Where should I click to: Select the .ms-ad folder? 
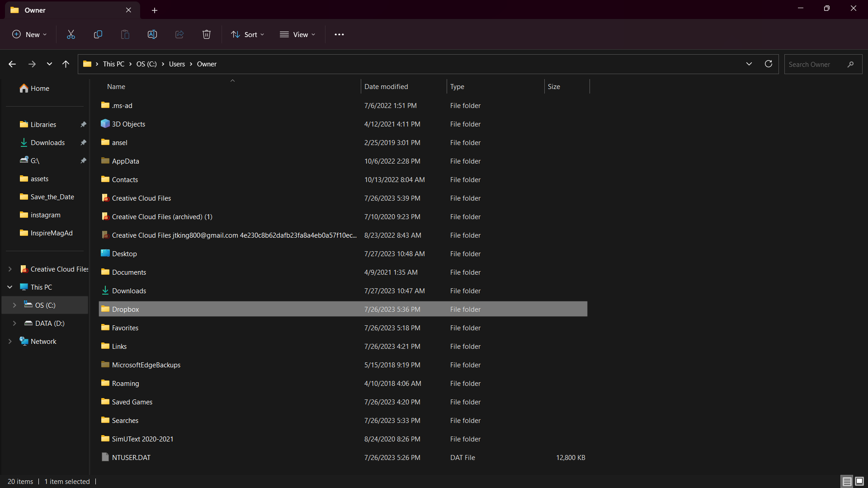pos(343,105)
